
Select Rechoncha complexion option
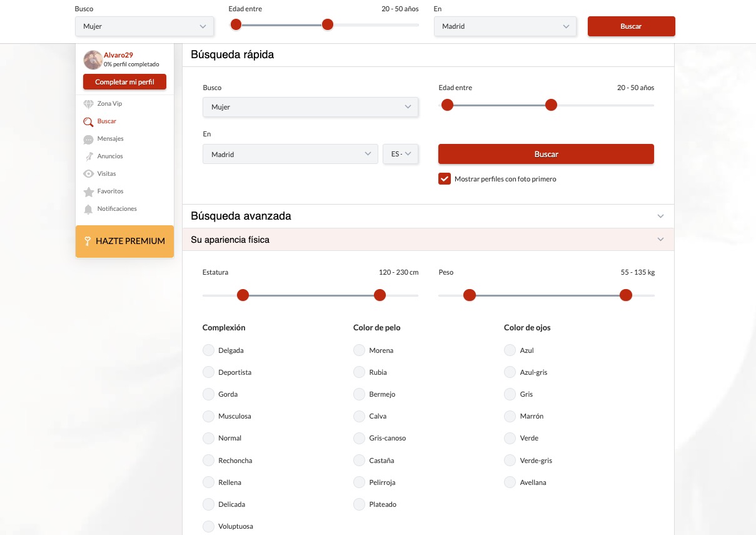click(x=208, y=461)
